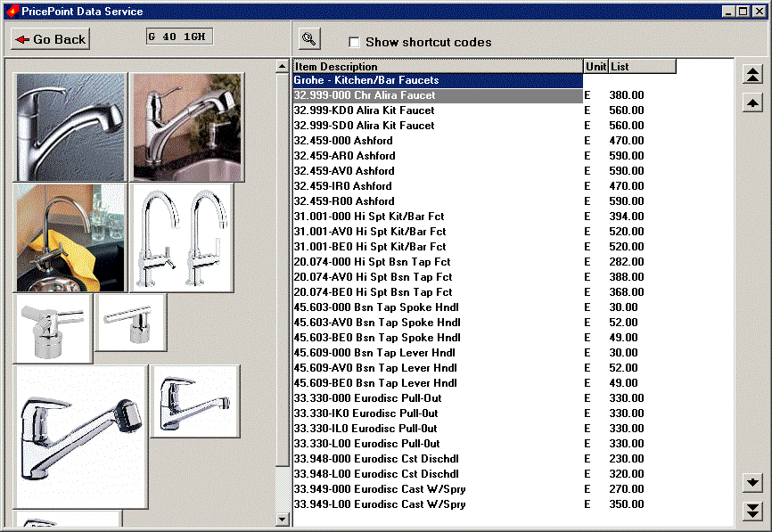Image resolution: width=772 pixels, height=532 pixels.
Task: Open the large Eurodisc pull-out faucet thumbnail
Action: click(81, 437)
